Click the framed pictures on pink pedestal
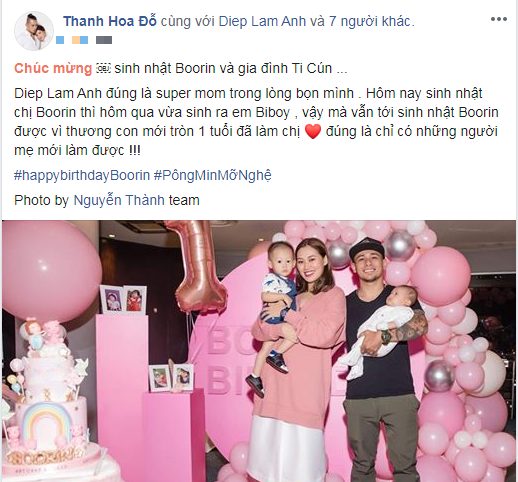518x482 pixels. point(123,299)
